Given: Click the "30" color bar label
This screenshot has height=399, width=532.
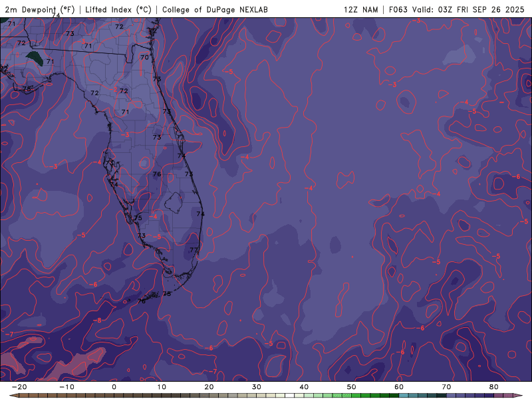Looking at the screenshot, I should coord(257,387).
